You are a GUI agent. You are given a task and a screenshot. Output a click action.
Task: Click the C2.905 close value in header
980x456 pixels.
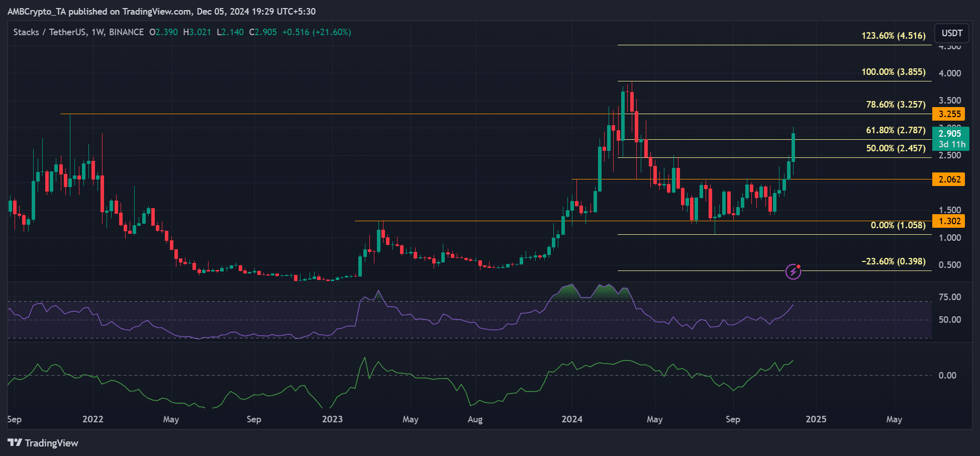(x=263, y=32)
